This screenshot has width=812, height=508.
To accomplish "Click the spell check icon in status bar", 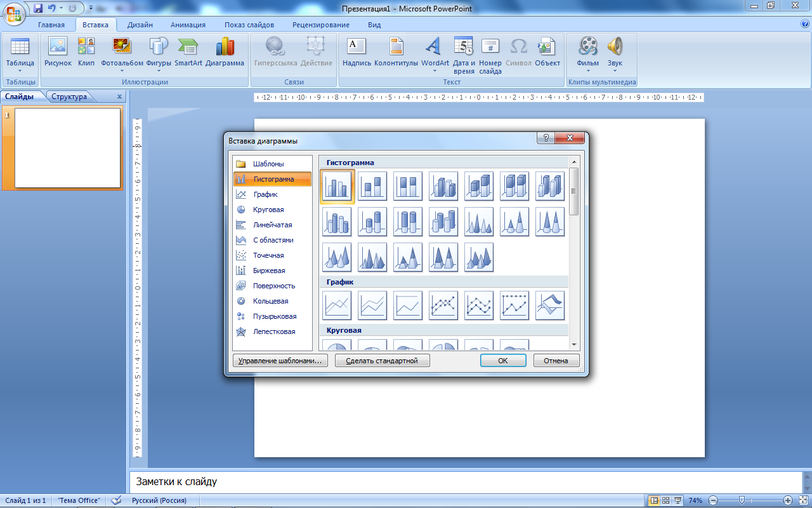I will tap(116, 500).
